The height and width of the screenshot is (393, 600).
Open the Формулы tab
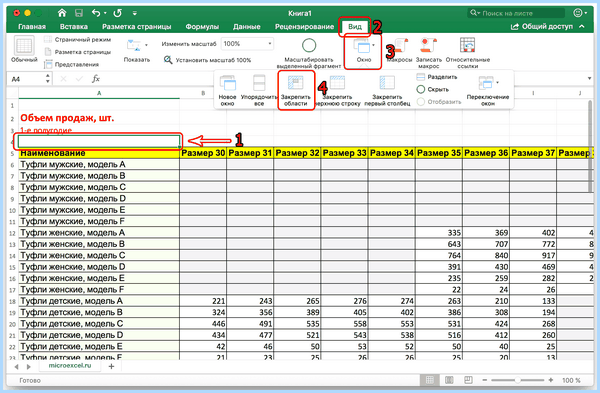pyautogui.click(x=202, y=26)
